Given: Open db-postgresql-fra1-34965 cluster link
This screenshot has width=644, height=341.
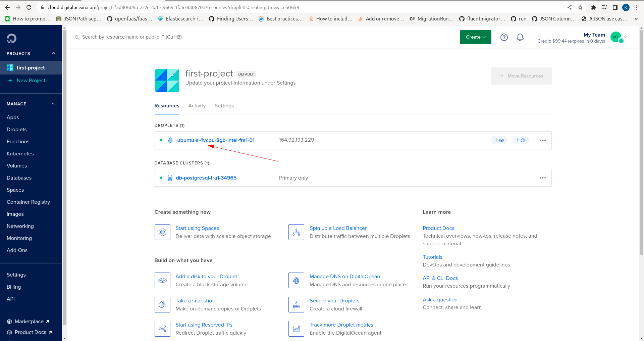Looking at the screenshot, I should [x=206, y=178].
